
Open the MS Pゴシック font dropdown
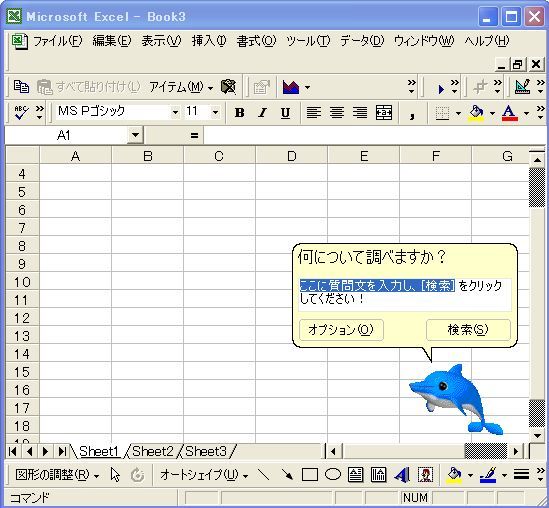coord(175,112)
